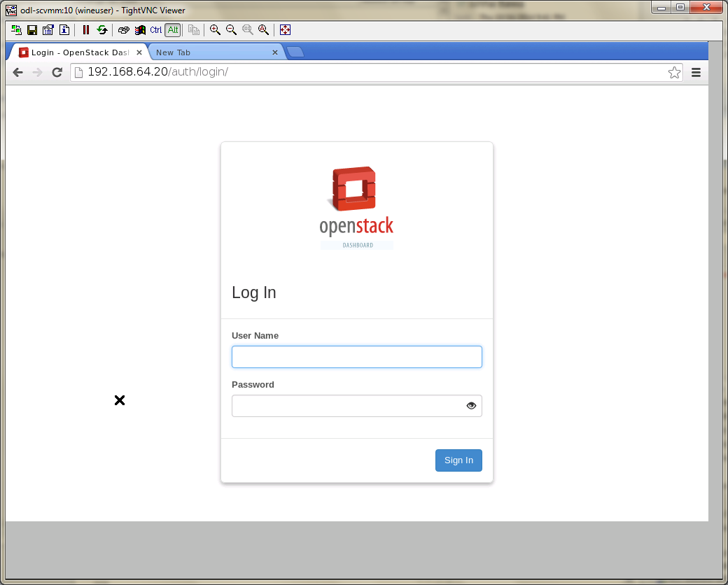The height and width of the screenshot is (585, 728).
Task: Select the Login - OpenStack Dashboard tab
Action: [x=80, y=52]
